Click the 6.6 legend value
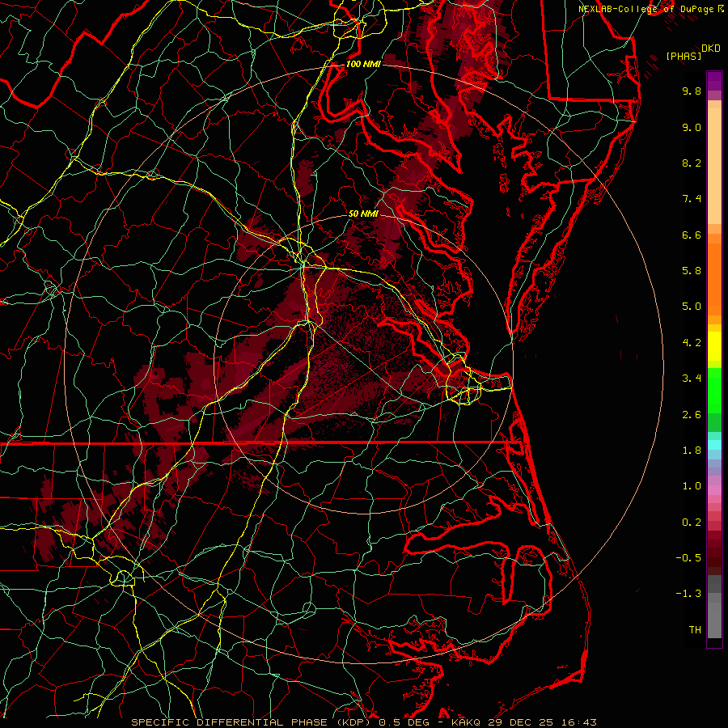This screenshot has width=728, height=728. click(x=692, y=235)
